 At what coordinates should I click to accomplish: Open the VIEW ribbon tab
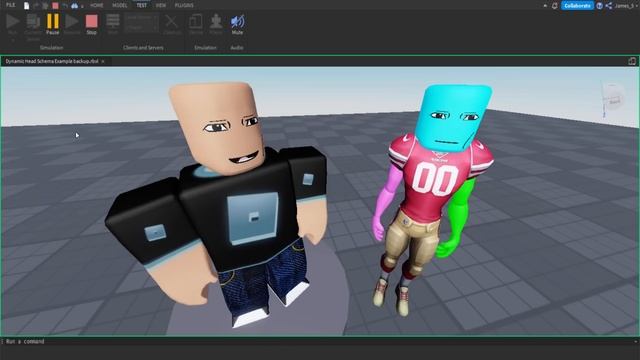pos(161,5)
